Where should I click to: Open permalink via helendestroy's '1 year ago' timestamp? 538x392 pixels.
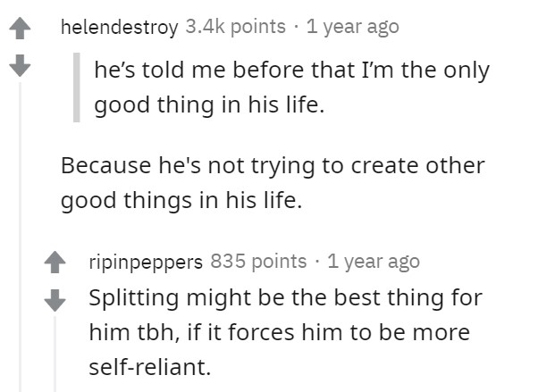coord(353,27)
